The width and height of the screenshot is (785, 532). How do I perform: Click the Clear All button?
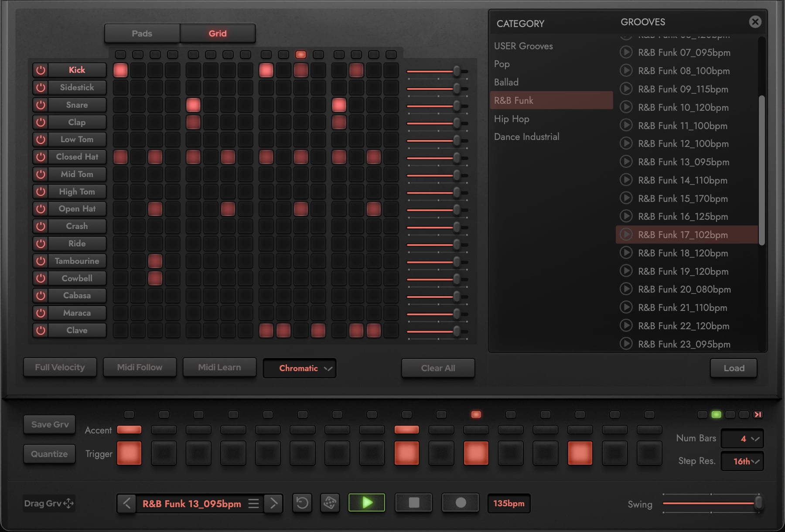438,368
